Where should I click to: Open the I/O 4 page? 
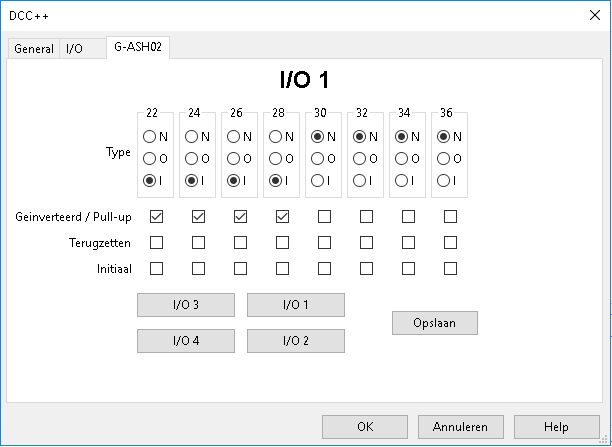tap(185, 341)
